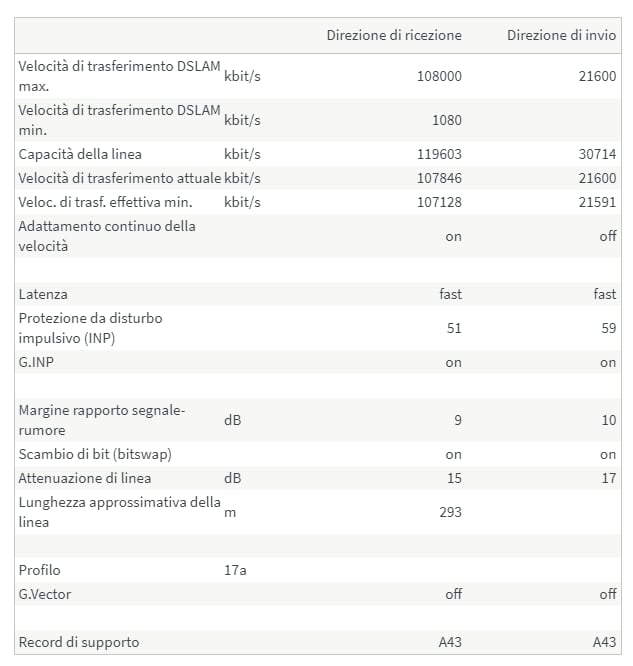Select the 1080 DSLAM min value
The width and height of the screenshot is (633, 666).
[x=447, y=120]
